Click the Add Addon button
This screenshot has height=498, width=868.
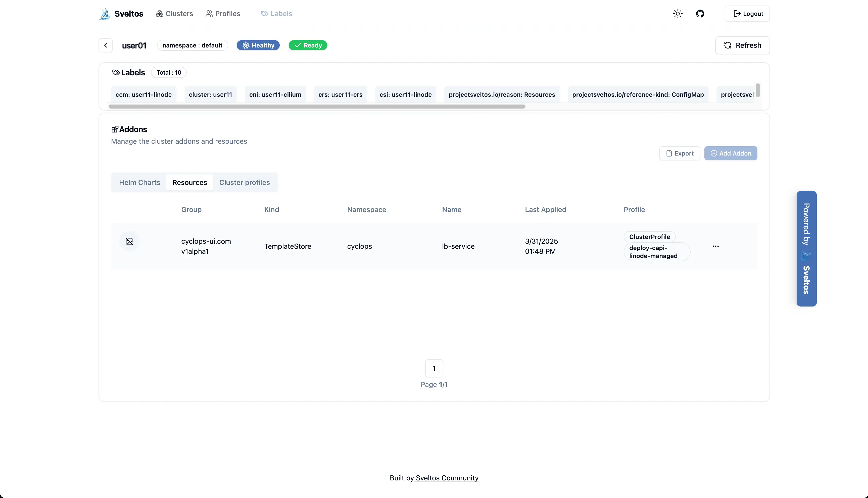(x=731, y=153)
